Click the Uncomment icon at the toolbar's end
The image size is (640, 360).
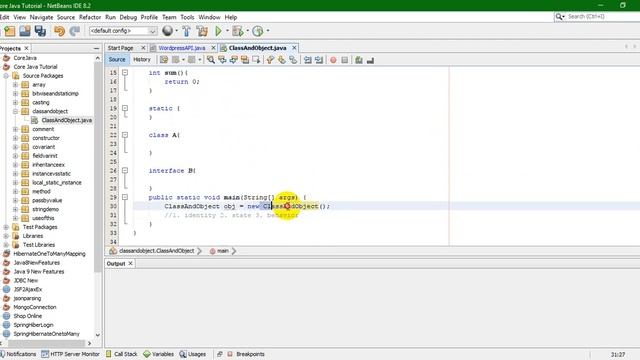click(370, 60)
